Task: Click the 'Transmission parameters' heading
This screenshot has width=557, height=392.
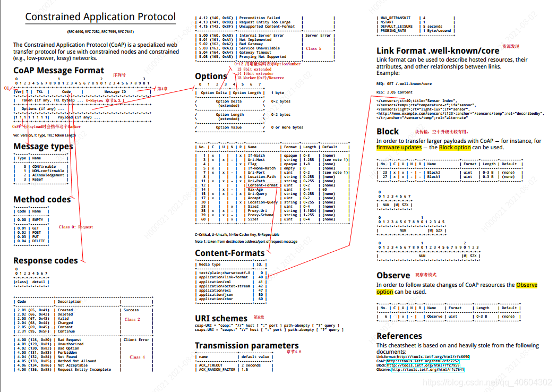Action: [247, 345]
